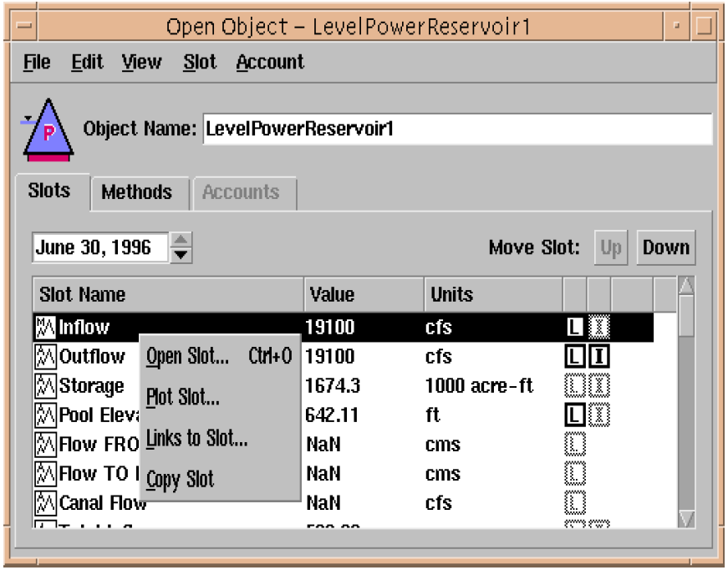Image resolution: width=728 pixels, height=570 pixels.
Task: Click the series icon beside Outflow
Action: 44,357
